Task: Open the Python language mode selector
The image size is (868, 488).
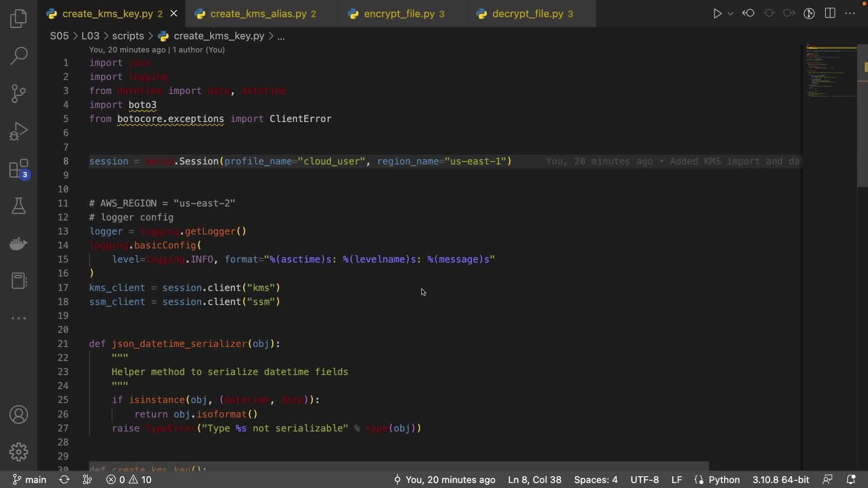Action: (x=724, y=479)
